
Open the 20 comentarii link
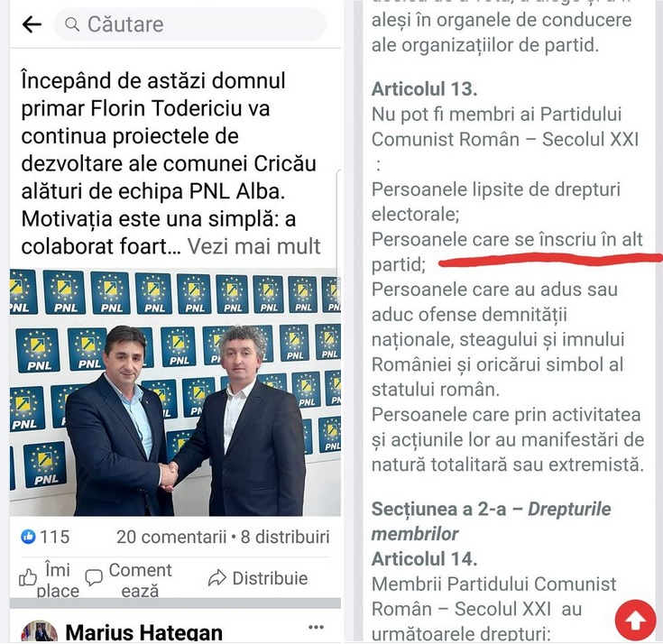tap(171, 537)
